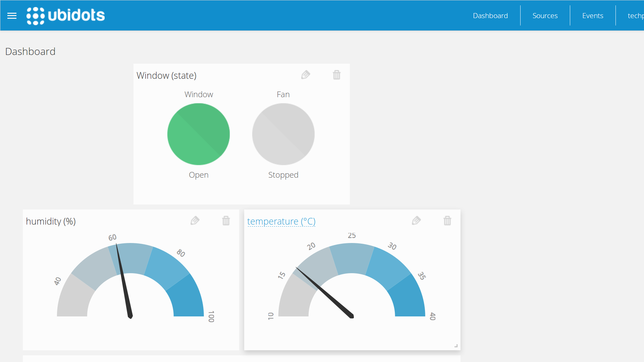644x362 pixels.
Task: Click the delete trash icon on temperature widget
Action: pos(448,221)
